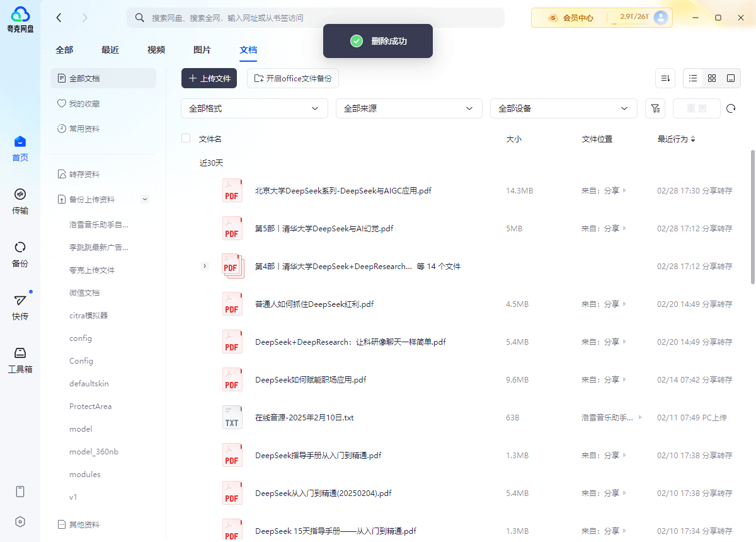Screen dimensions: 756x542
Task: Switch to list view mode
Action: (693, 78)
